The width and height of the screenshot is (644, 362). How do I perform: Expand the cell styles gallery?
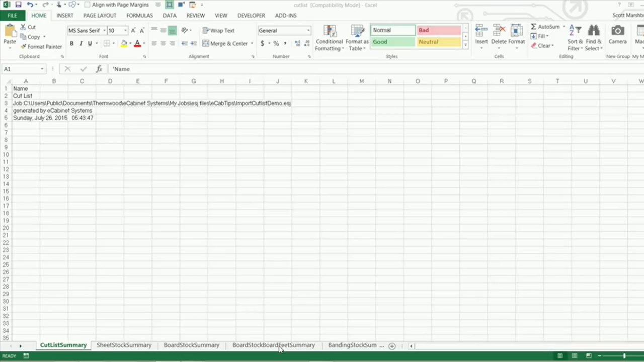click(465, 45)
